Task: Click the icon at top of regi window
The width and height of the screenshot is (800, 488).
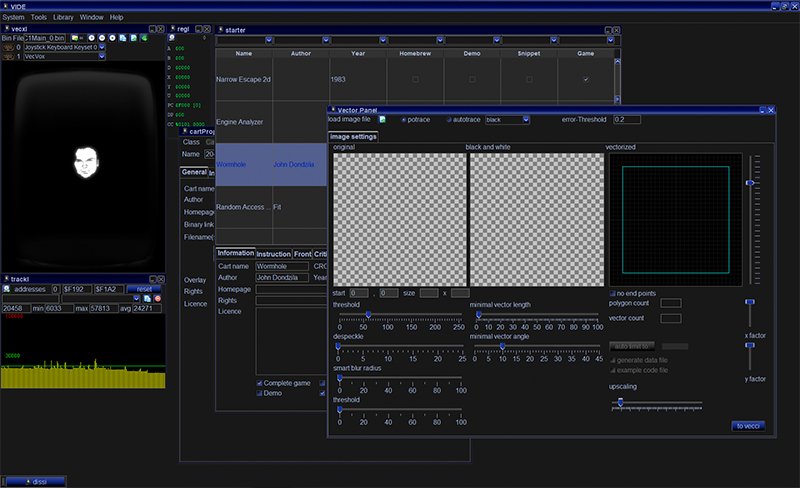Action: coord(172,38)
